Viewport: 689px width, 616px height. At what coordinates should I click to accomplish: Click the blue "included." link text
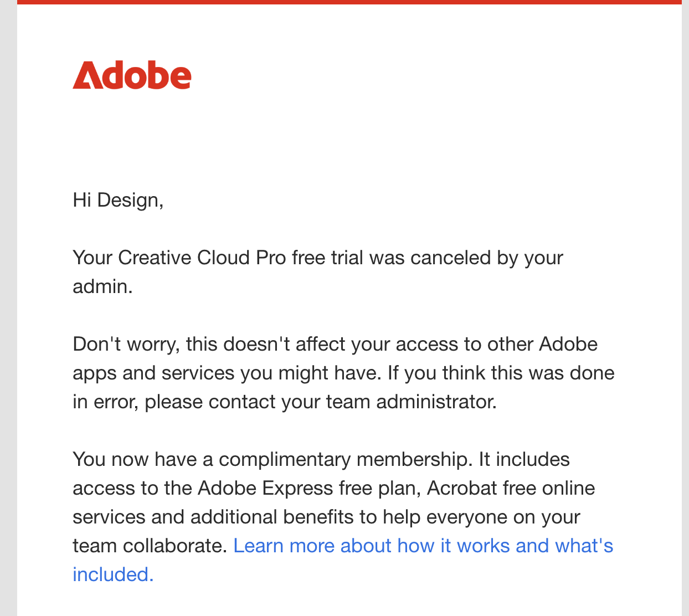pos(113,574)
